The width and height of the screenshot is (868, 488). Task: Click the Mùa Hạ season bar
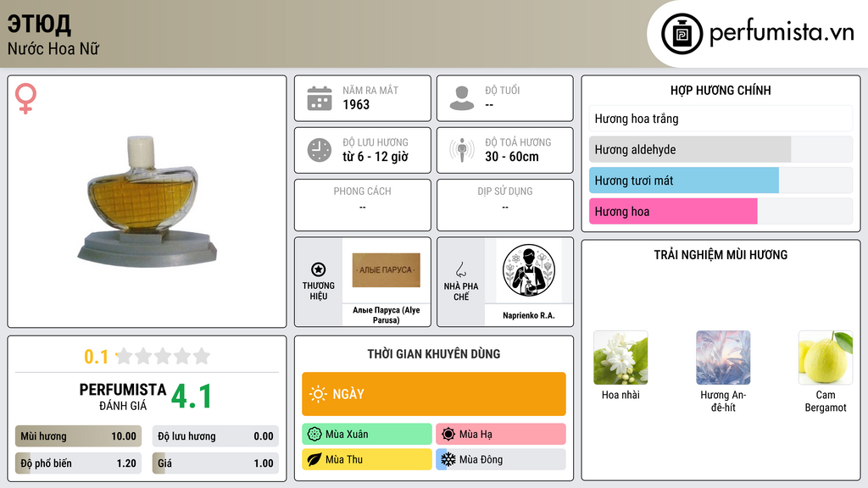(x=501, y=435)
